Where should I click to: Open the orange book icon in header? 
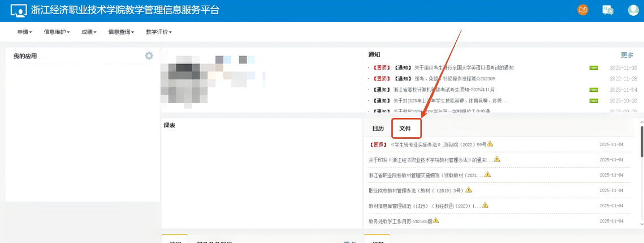(x=582, y=10)
